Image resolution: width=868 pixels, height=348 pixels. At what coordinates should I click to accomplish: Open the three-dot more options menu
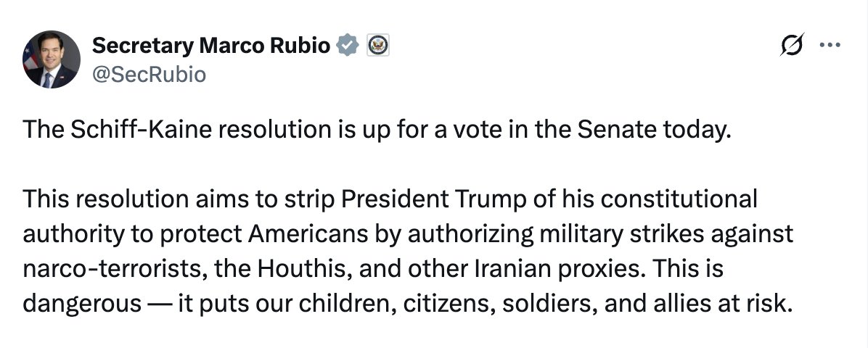[828, 45]
